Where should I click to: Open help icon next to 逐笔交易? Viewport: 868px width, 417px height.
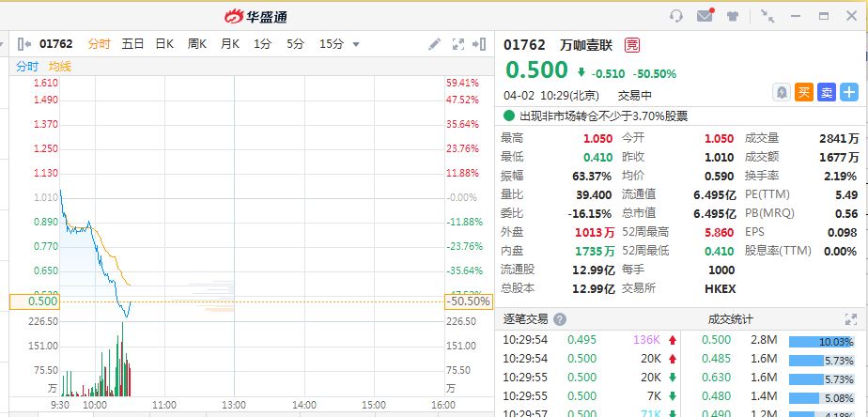pos(560,319)
